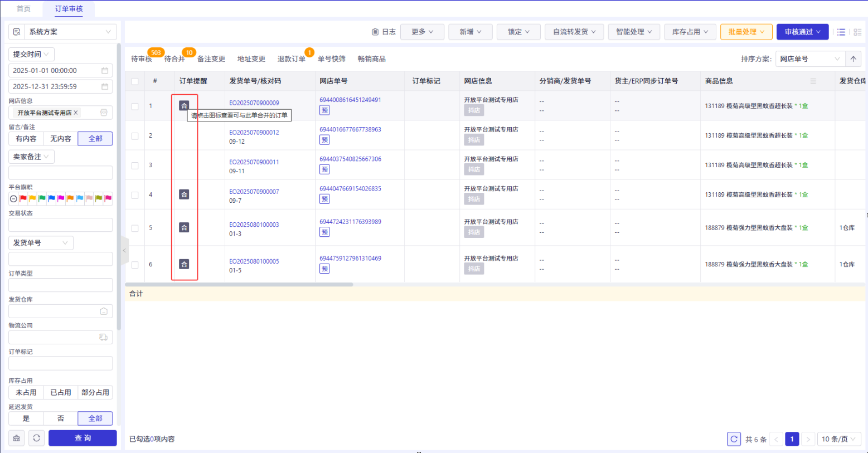Open order link EO2025080100003
868x453 pixels.
coord(254,225)
